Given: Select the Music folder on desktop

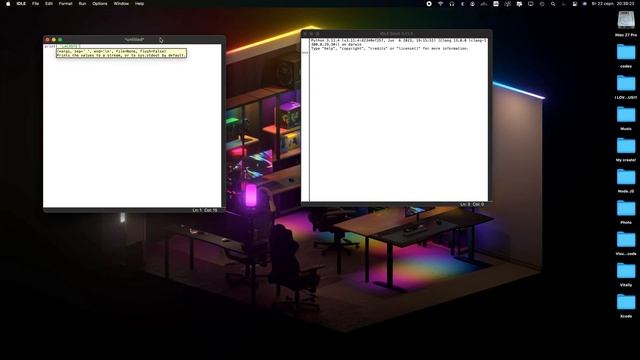Looking at the screenshot, I should 626,115.
